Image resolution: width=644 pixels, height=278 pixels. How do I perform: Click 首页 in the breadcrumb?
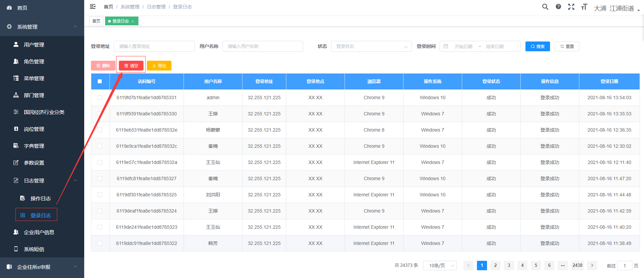pyautogui.click(x=108, y=7)
